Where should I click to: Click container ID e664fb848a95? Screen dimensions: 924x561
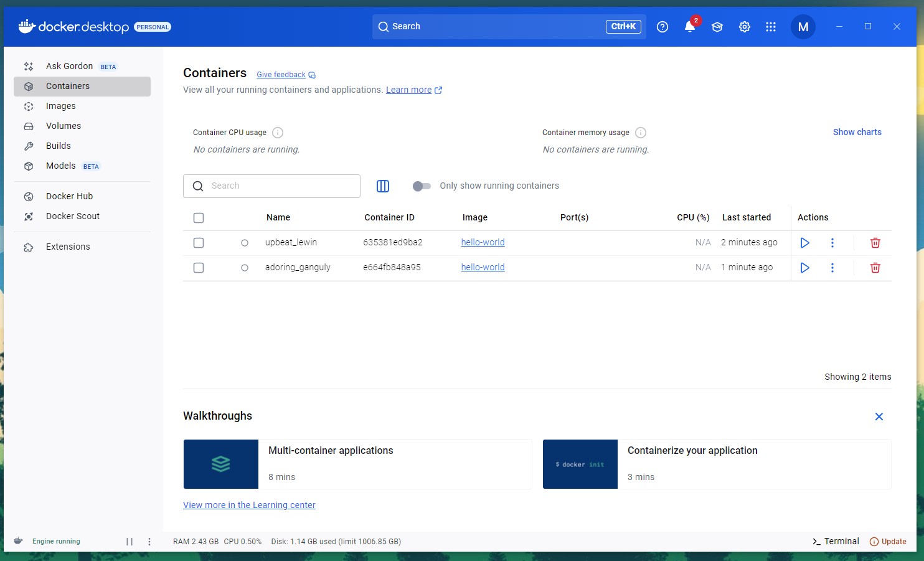[x=392, y=267]
